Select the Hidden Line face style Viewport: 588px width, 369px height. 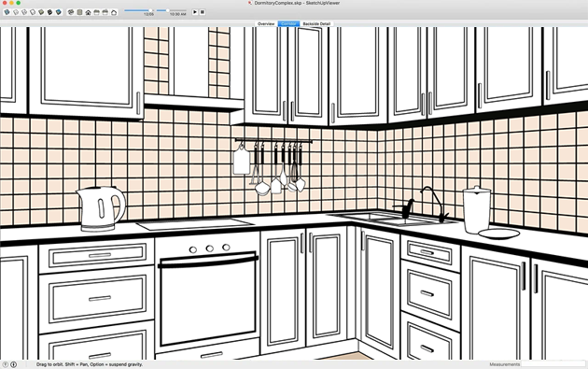point(33,12)
